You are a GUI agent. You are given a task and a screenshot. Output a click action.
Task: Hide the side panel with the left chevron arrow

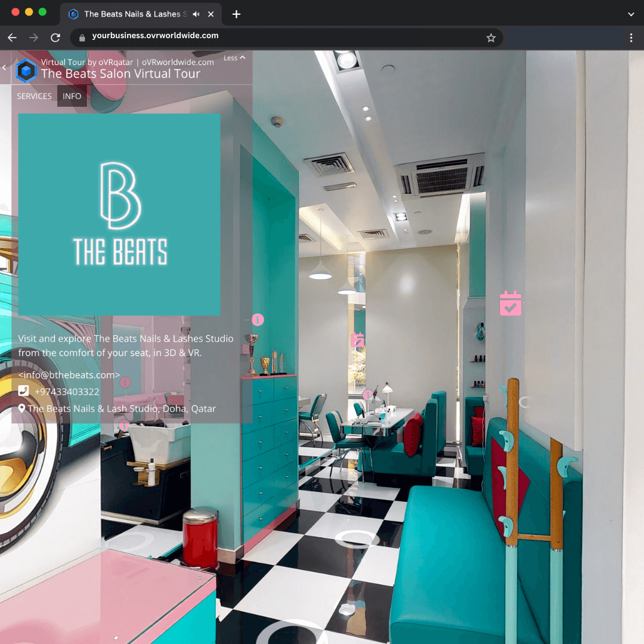pos(5,67)
